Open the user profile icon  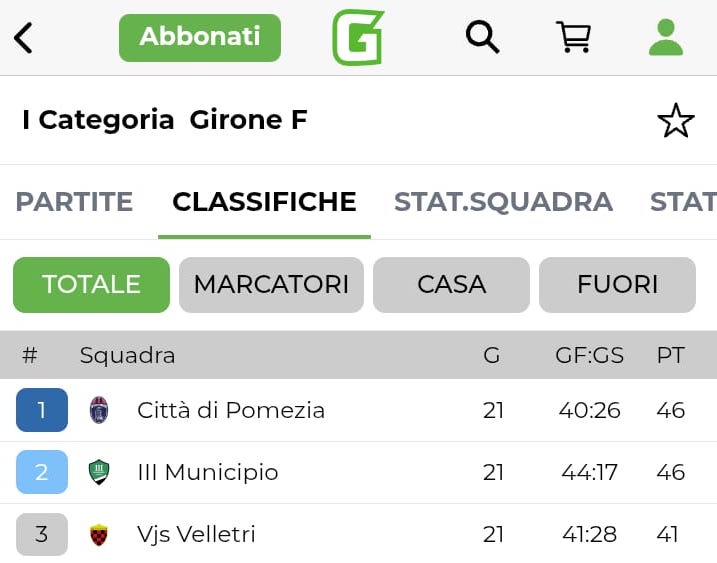pos(665,37)
